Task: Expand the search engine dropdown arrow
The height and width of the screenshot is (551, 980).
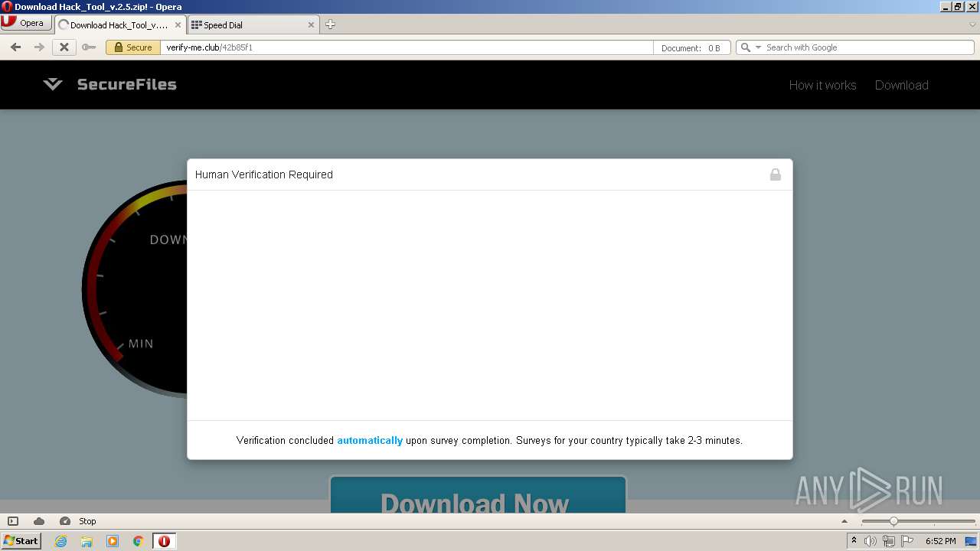Action: click(x=758, y=47)
